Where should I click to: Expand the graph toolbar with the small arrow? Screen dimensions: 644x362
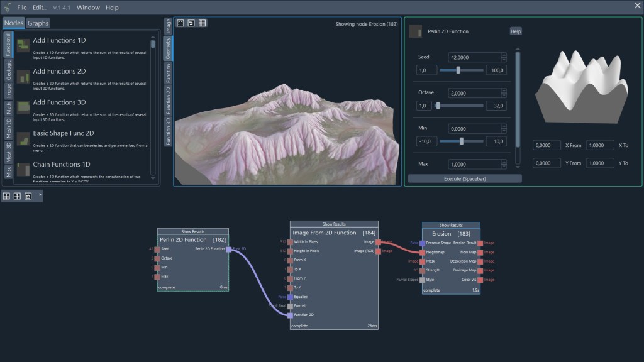pos(40,195)
